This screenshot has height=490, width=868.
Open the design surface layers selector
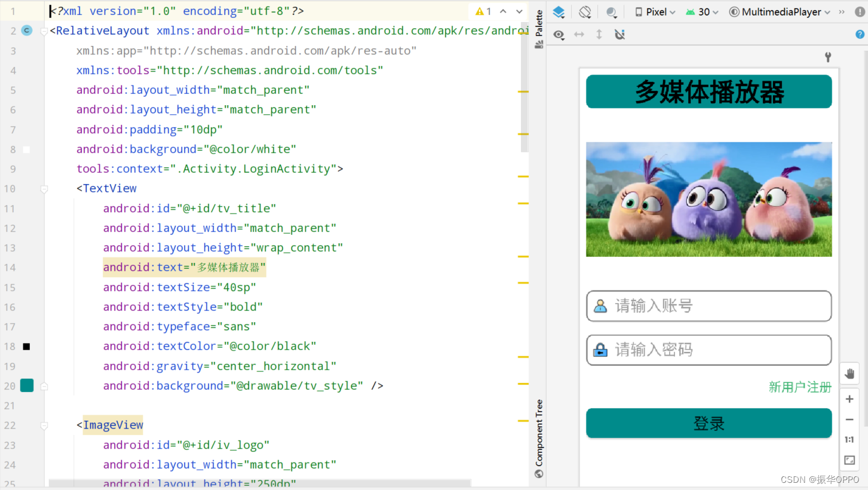click(559, 12)
